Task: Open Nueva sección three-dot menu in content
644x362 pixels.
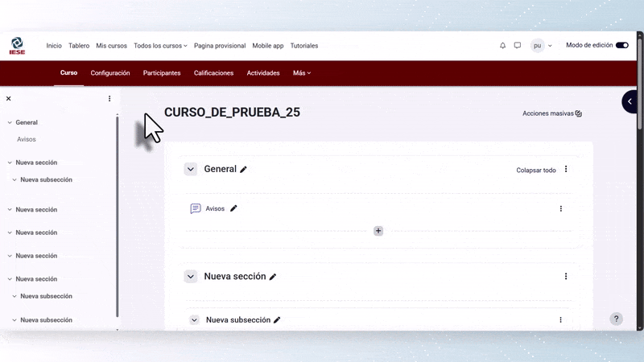Action: 566,276
